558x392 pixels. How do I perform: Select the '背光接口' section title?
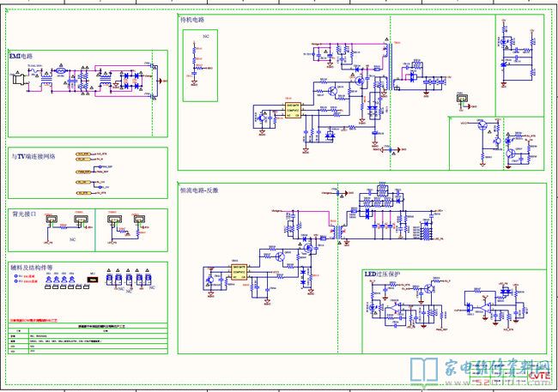point(24,214)
